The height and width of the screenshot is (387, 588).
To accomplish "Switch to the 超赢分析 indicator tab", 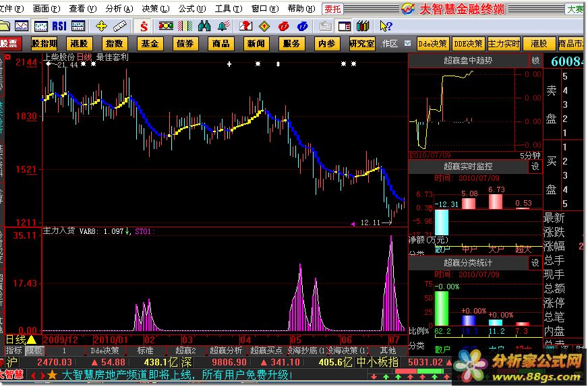I will 226,351.
